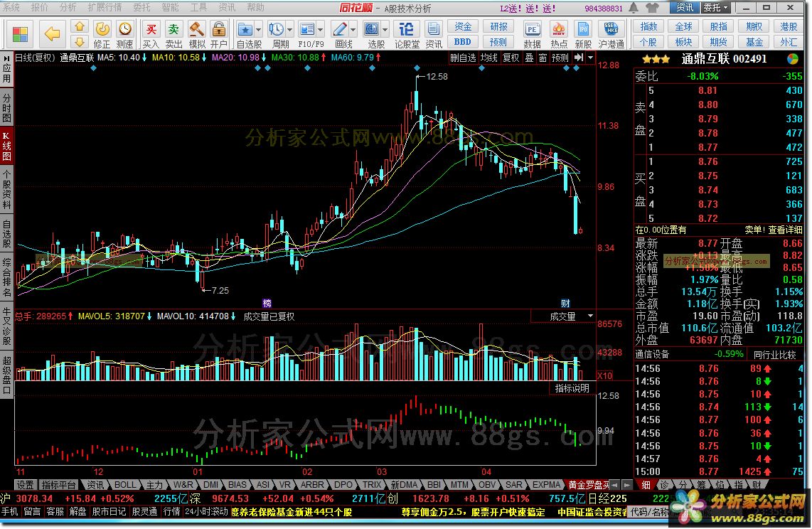Click the up arrow toolbar icon

click(x=79, y=27)
